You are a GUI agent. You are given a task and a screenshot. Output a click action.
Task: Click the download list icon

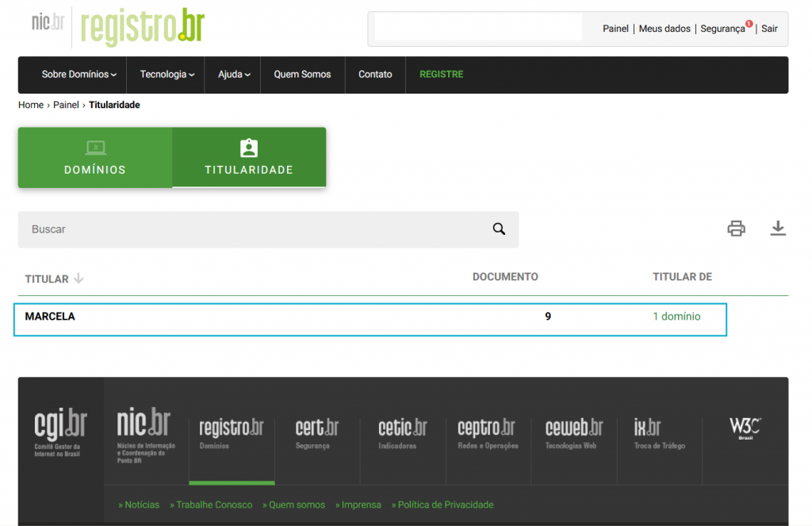778,228
